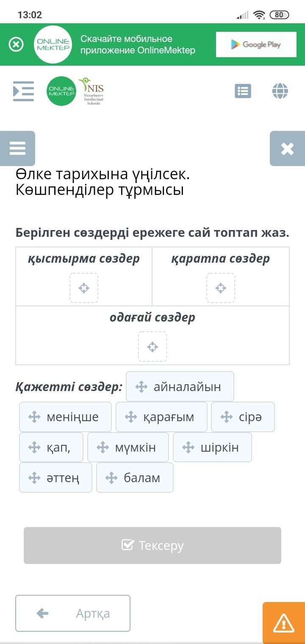Image resolution: width=305 pixels, height=644 pixels.
Task: Click the Тексеру check button
Action: 152,545
